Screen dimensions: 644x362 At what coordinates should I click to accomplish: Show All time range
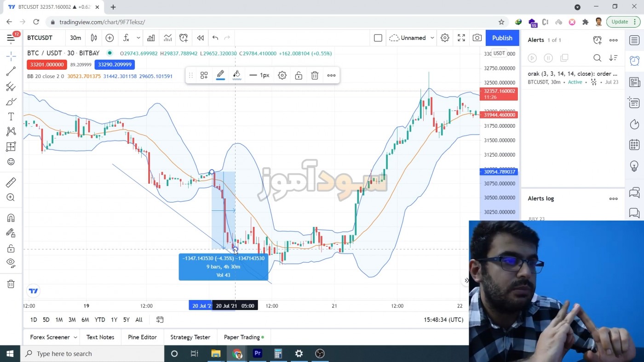coord(139,320)
